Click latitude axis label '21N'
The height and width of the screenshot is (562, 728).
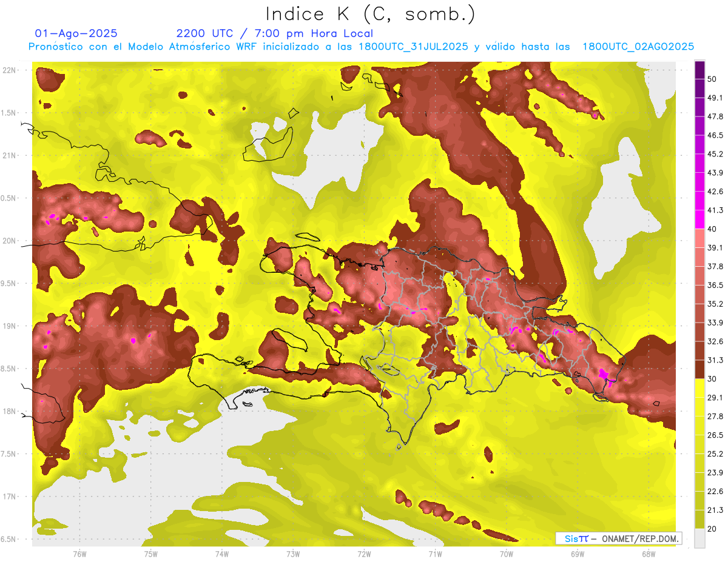pos(9,155)
